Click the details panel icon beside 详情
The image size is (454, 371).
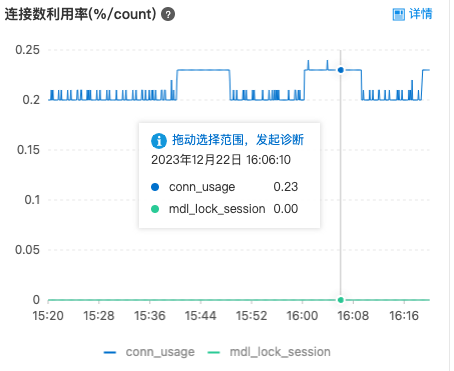[399, 14]
